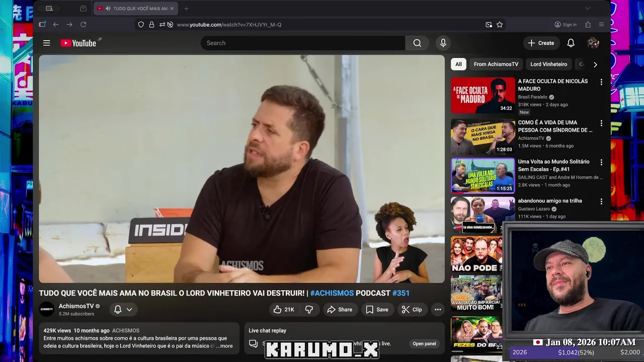Open AchismosTV channel avatar
Image resolution: width=644 pixels, height=362 pixels.
[47, 309]
